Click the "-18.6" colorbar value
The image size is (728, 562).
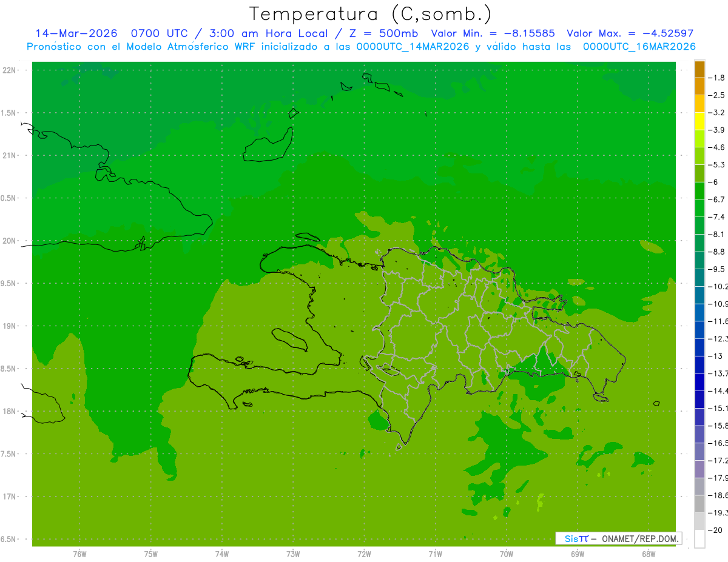coord(718,495)
